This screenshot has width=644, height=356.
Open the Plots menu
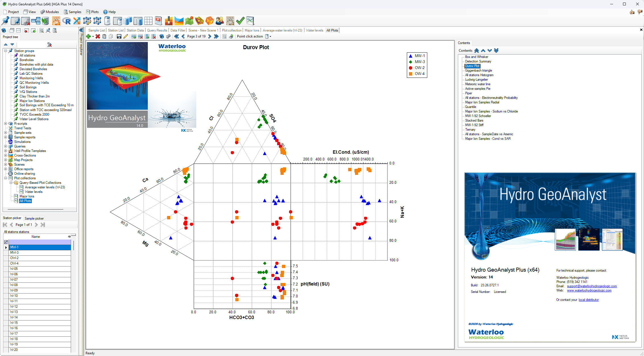[x=92, y=12]
